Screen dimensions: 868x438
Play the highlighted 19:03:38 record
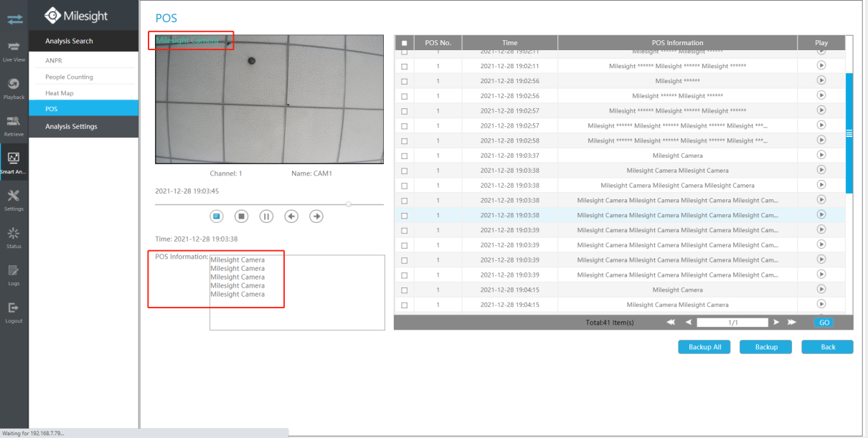point(821,214)
